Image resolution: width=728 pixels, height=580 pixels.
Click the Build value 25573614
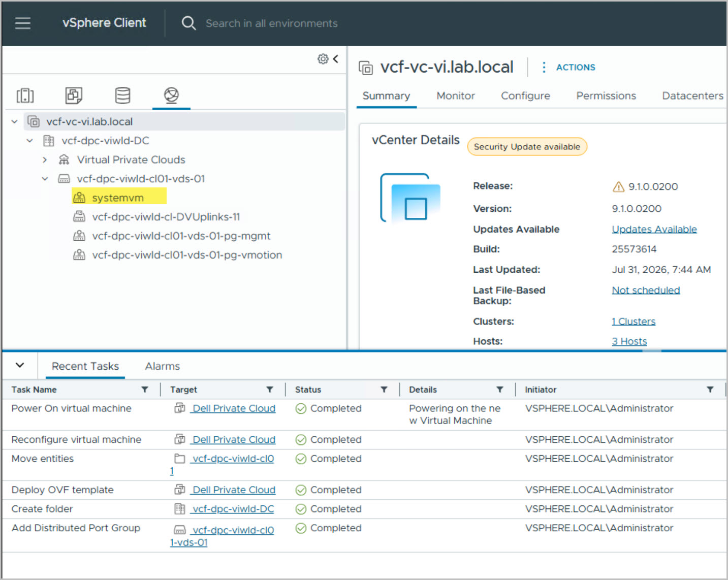[x=634, y=249]
